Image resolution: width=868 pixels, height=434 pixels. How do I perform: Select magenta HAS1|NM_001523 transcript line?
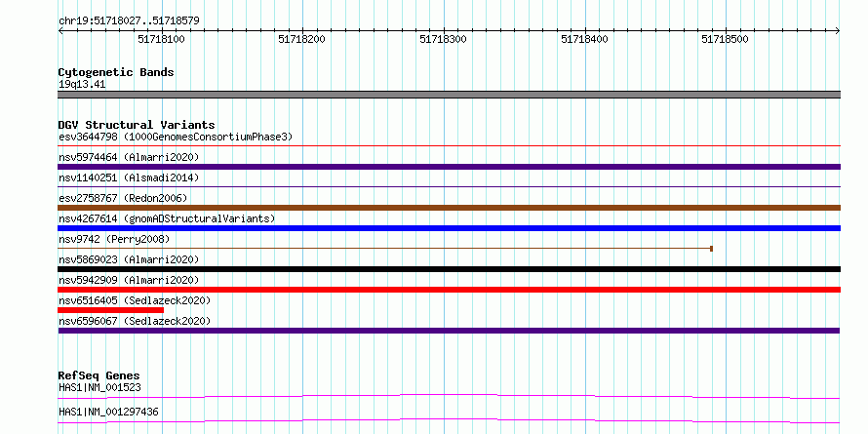coord(449,396)
